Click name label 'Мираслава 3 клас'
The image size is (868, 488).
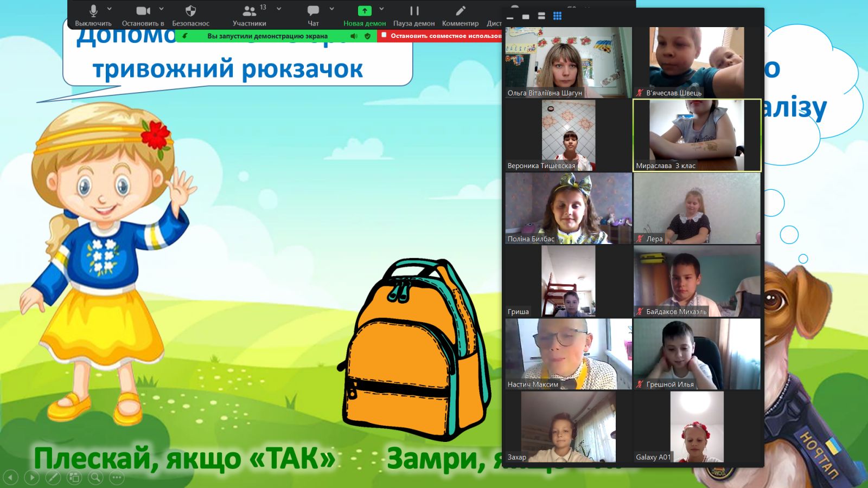coord(666,165)
